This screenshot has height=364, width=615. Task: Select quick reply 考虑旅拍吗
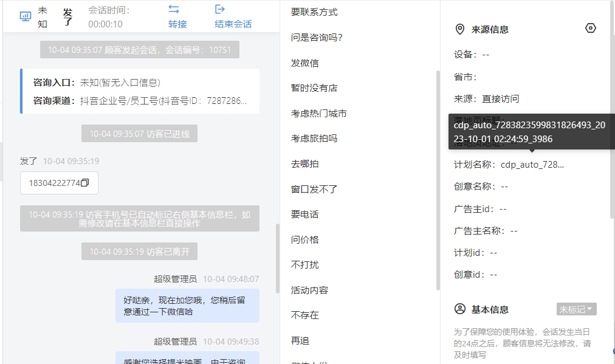314,139
